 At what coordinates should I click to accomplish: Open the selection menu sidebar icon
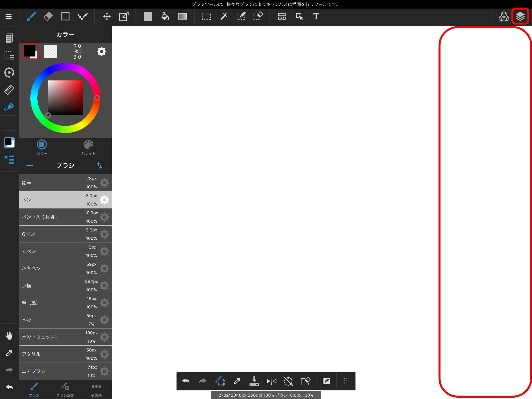coord(9,55)
